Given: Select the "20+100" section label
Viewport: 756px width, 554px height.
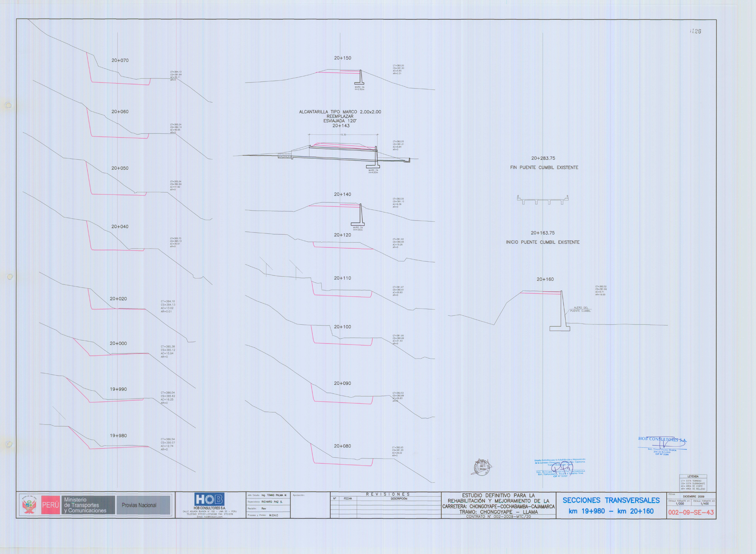Looking at the screenshot, I should (x=343, y=327).
